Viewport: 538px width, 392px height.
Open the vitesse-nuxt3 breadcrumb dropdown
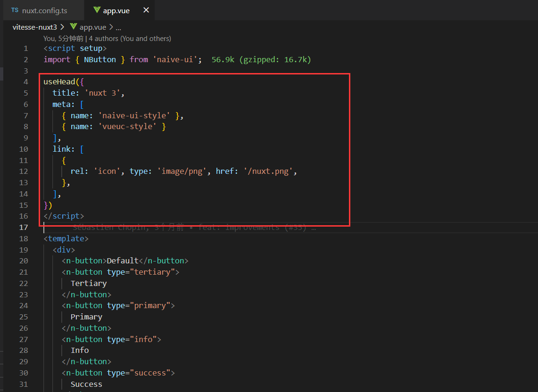coord(35,27)
